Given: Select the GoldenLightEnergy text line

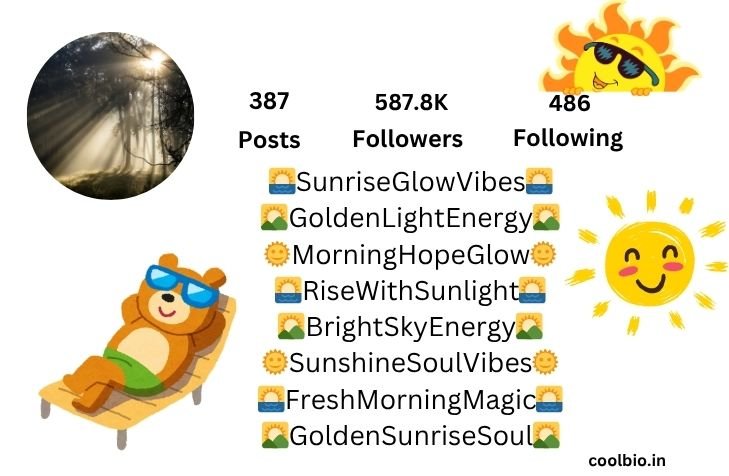Looking at the screenshot, I should coord(411,218).
